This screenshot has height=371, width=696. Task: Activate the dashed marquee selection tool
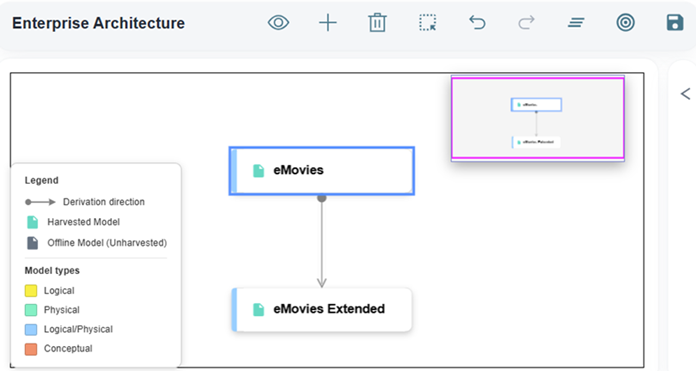427,23
